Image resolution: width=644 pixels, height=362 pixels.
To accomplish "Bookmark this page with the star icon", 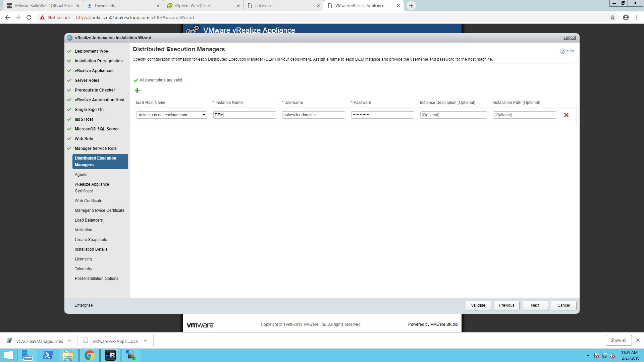I will 612,17.
